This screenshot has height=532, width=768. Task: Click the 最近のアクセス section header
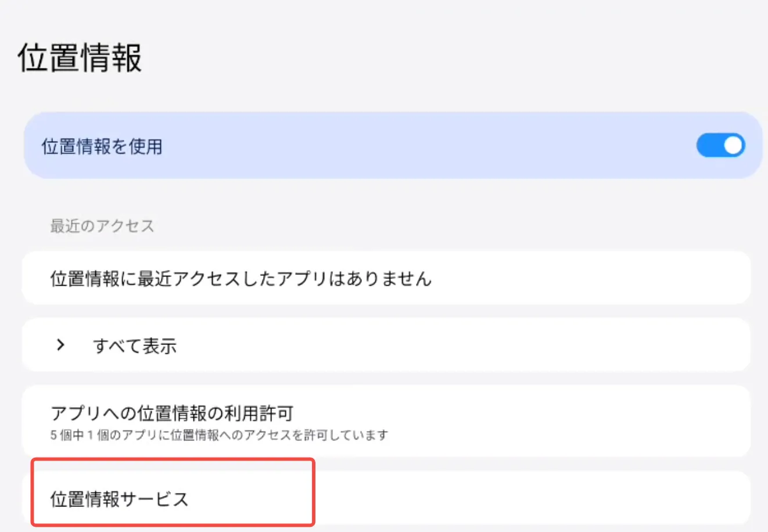point(102,226)
